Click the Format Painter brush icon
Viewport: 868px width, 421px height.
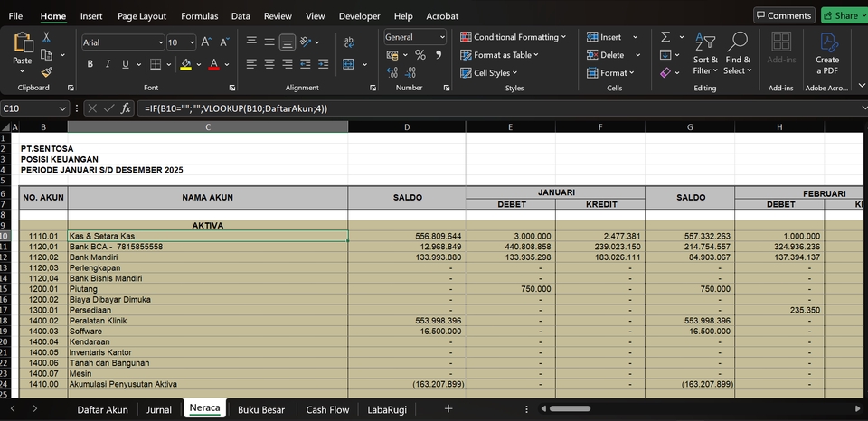(x=47, y=71)
